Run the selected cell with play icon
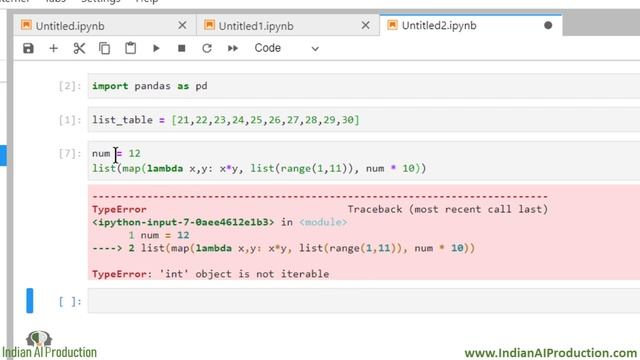This screenshot has width=640, height=360. (x=156, y=48)
